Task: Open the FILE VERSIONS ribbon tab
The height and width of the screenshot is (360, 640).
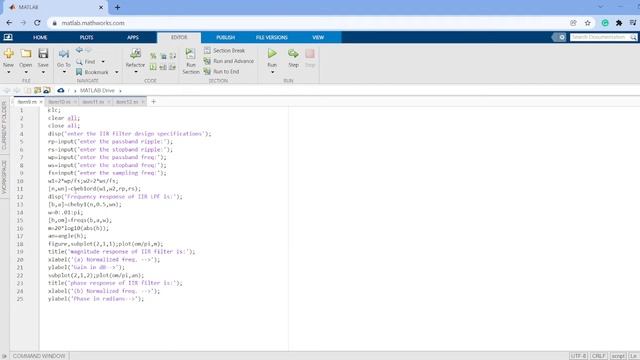Action: click(x=271, y=37)
